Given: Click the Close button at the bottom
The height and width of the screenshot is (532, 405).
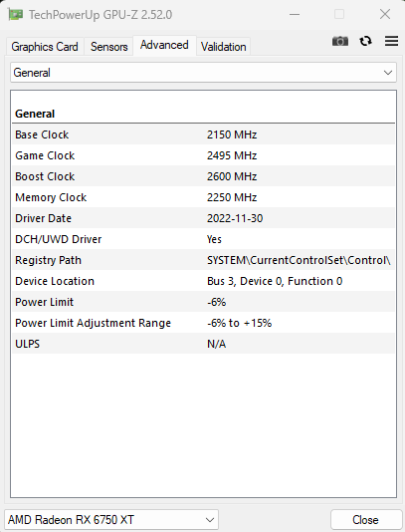Looking at the screenshot, I should click(365, 520).
